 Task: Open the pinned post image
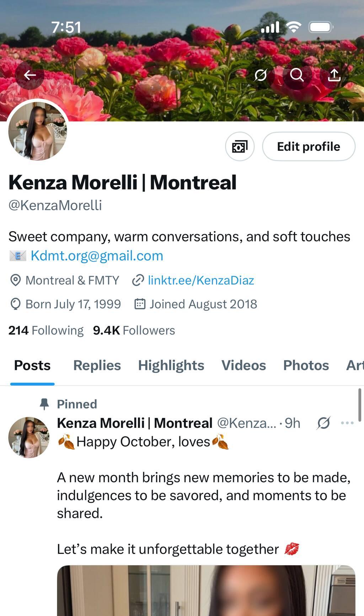[206, 590]
